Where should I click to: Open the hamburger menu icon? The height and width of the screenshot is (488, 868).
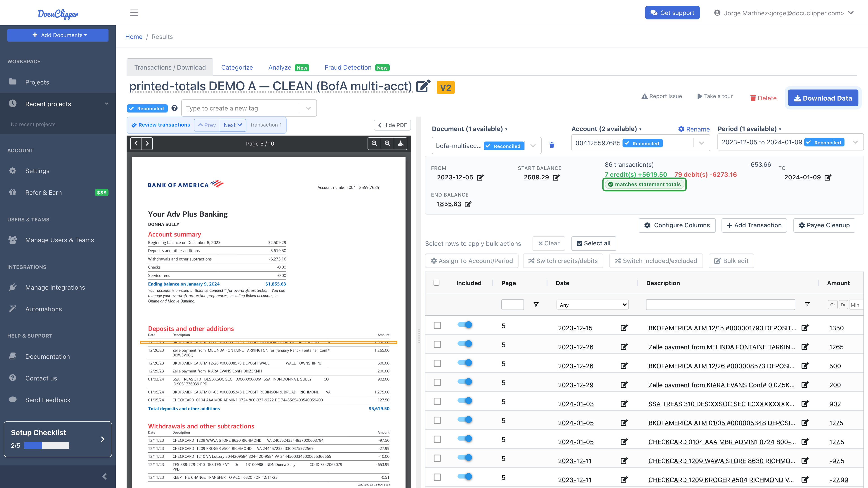[x=134, y=13]
